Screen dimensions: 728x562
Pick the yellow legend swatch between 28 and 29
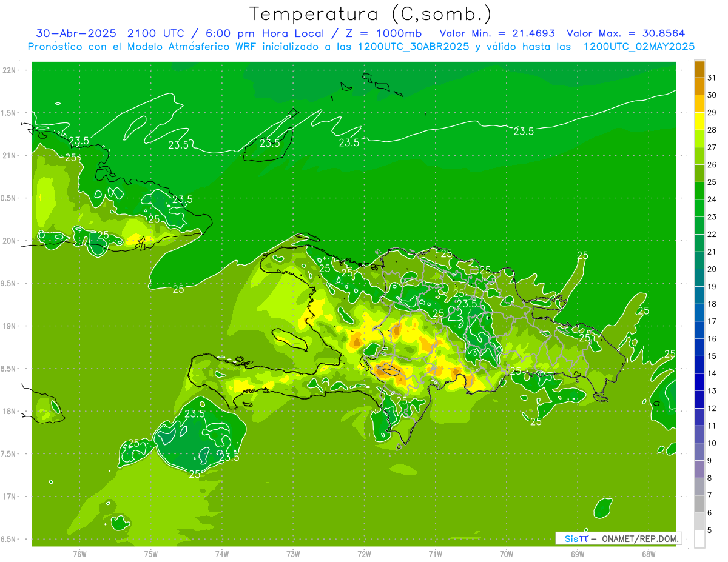point(699,121)
